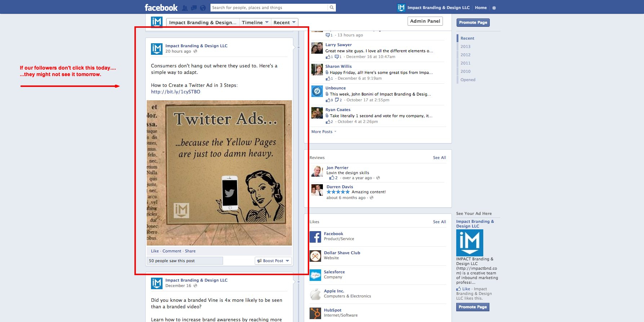Click the like thumb icon on Unbounce post
This screenshot has width=644, height=322.
coord(328,100)
